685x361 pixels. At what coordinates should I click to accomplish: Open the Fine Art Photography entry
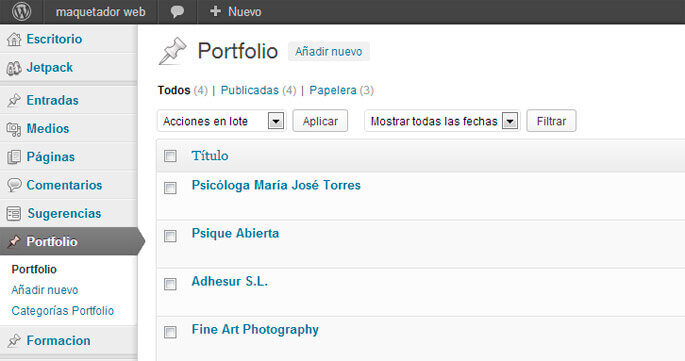255,330
